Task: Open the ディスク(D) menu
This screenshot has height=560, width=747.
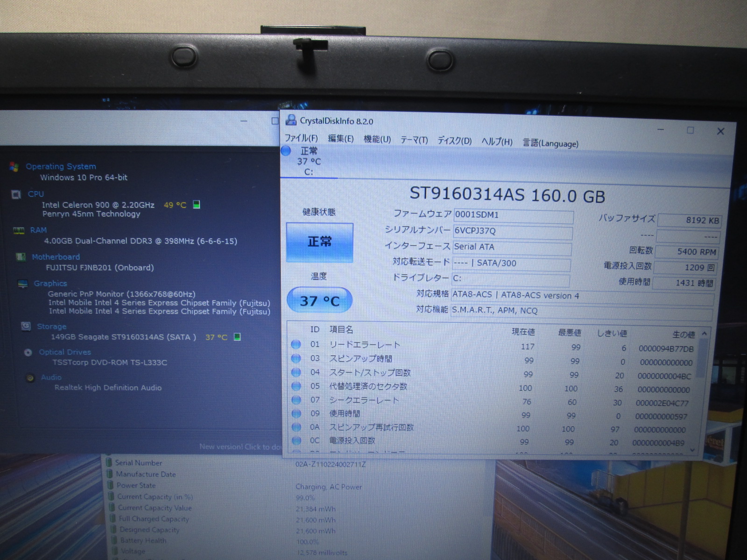Action: coord(454,140)
